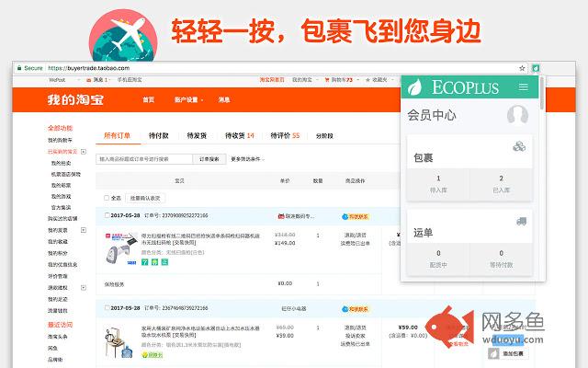
Task: Click the EcoPlus popup scrollbar
Action: pyautogui.click(x=542, y=93)
